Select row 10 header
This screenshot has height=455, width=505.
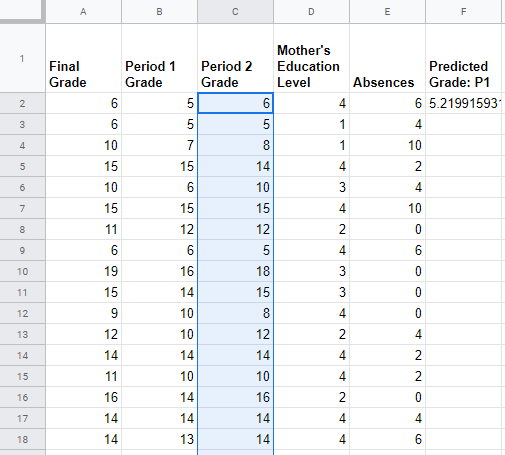22,271
